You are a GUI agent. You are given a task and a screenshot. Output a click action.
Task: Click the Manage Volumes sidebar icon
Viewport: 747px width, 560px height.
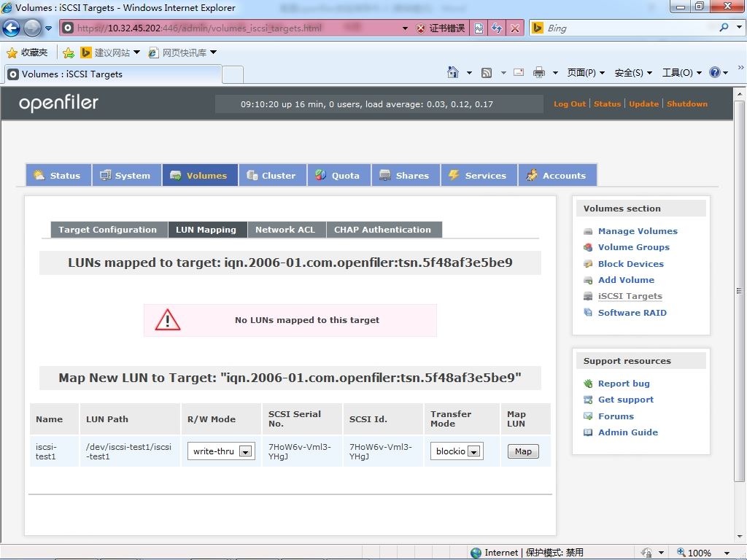[589, 231]
